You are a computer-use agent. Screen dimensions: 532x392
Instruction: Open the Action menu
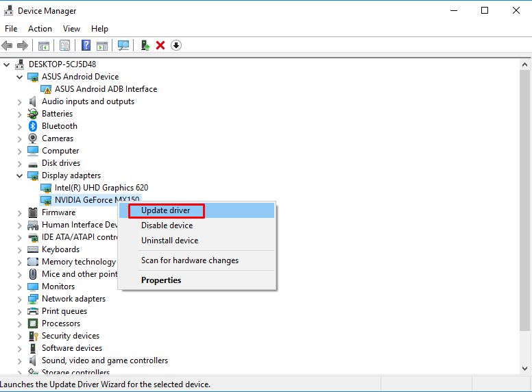(x=40, y=29)
